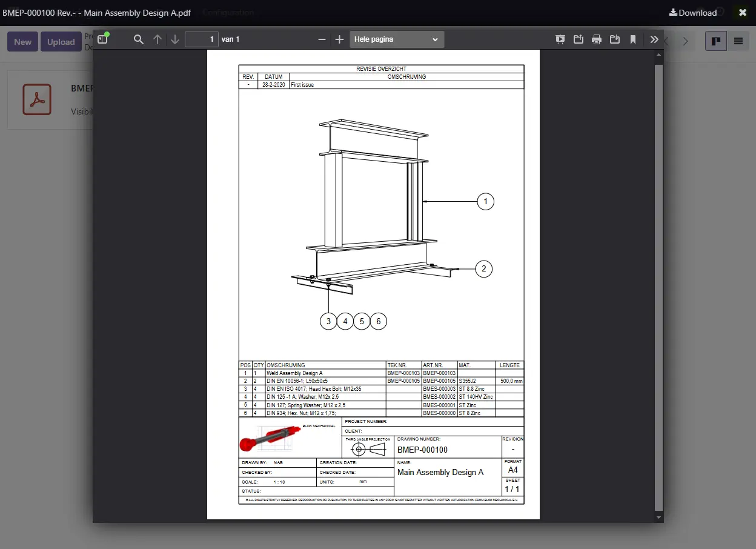Viewport: 756px width, 549px height.
Task: Click balloon number 5 on the drawing
Action: point(362,321)
